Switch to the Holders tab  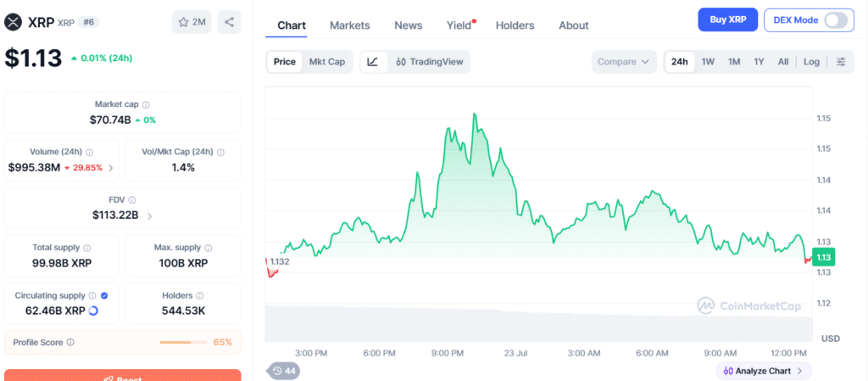point(515,25)
